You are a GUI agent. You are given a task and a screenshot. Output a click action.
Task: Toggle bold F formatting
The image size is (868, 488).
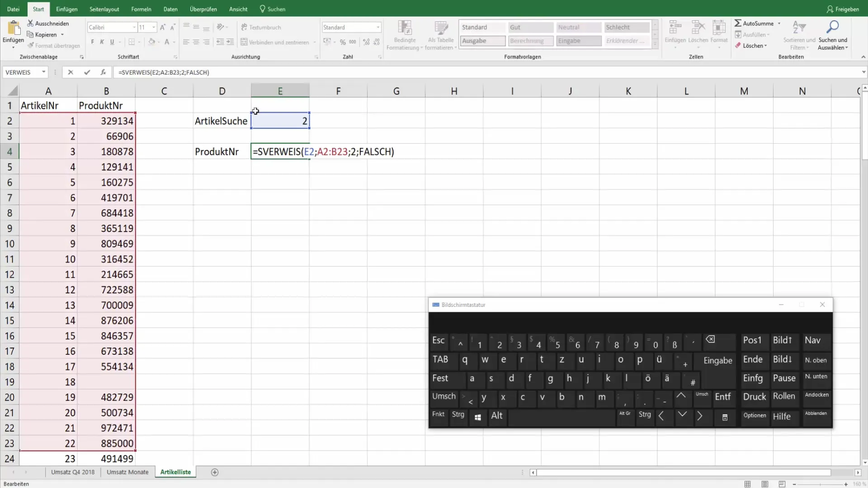point(92,42)
